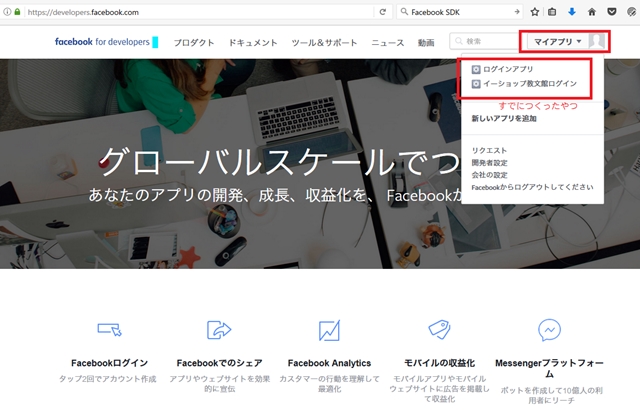Click the user profile avatar

click(x=596, y=41)
